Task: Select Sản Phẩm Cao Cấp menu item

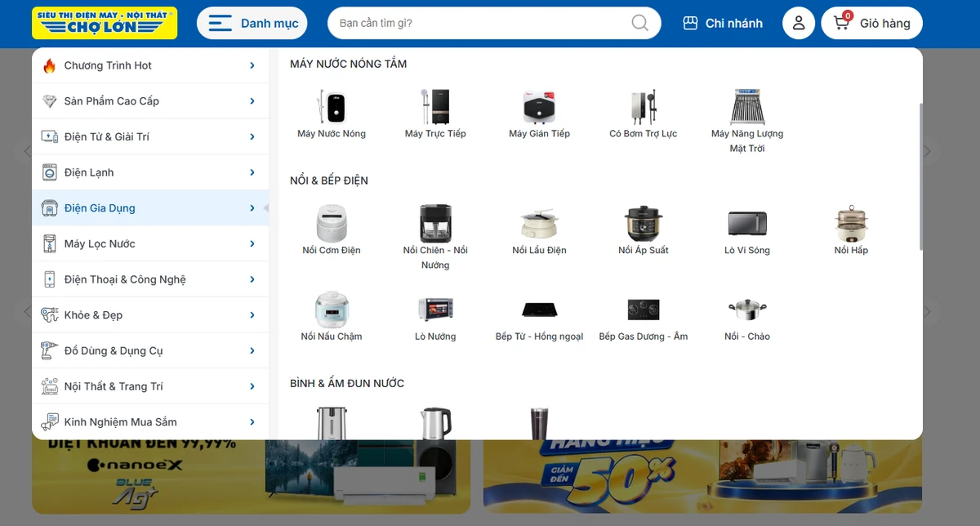Action: [150, 101]
